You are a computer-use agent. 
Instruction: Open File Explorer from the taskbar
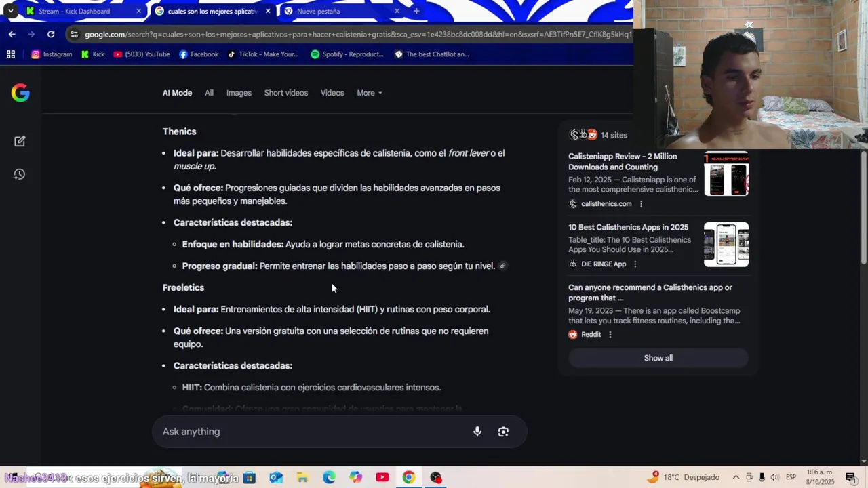coord(302,478)
